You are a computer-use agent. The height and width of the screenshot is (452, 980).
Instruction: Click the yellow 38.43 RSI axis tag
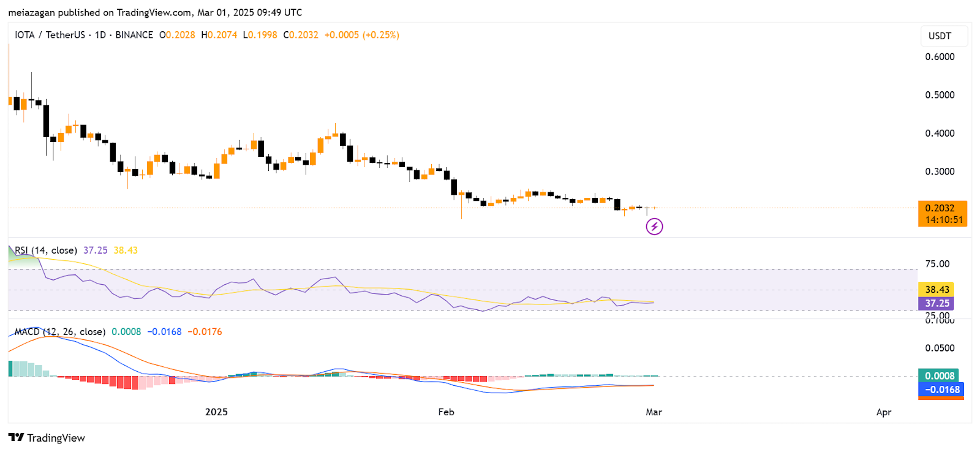936,290
